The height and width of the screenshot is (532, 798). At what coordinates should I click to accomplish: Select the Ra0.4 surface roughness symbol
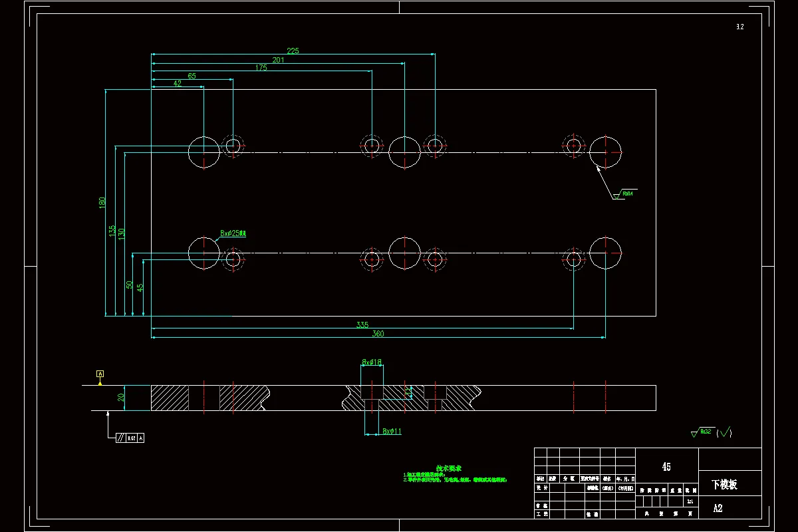click(x=624, y=194)
